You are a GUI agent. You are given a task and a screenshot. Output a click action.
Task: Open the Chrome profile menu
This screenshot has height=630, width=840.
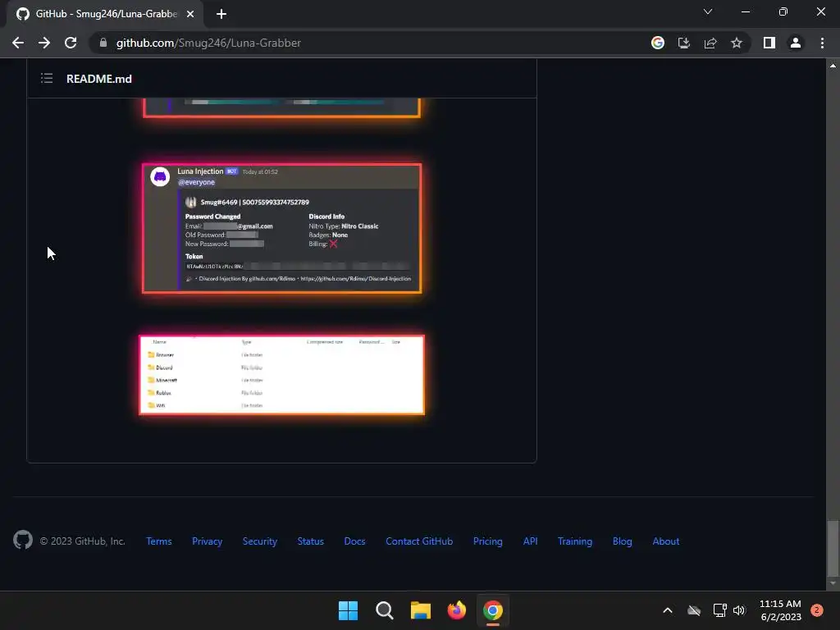point(796,43)
